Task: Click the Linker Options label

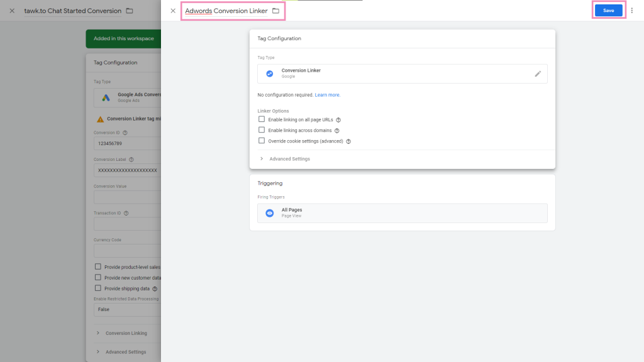Action: tap(273, 111)
